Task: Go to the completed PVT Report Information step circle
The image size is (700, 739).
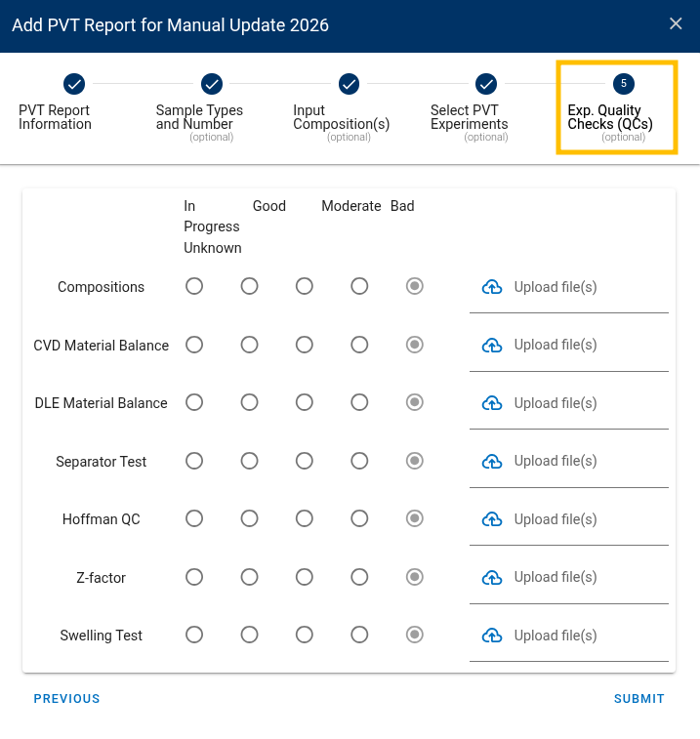Action: click(74, 84)
